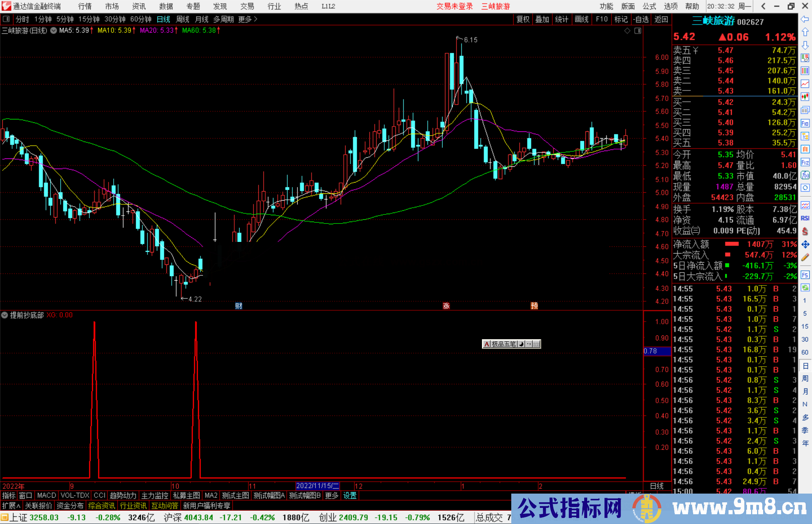This screenshot has width=812, height=524.
Task: Toggle chart pane split icon top right
Action: click(638, 31)
